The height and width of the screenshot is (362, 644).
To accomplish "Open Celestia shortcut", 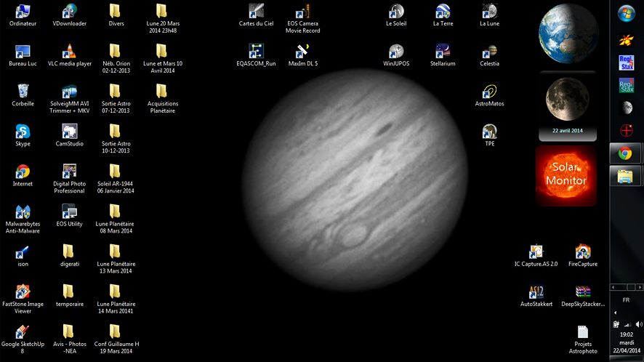I will pyautogui.click(x=490, y=55).
